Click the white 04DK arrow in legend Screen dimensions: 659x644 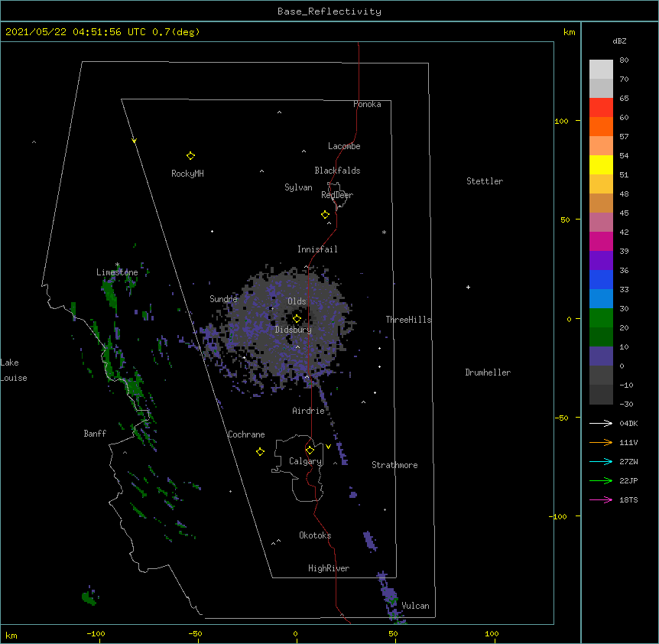tap(601, 423)
